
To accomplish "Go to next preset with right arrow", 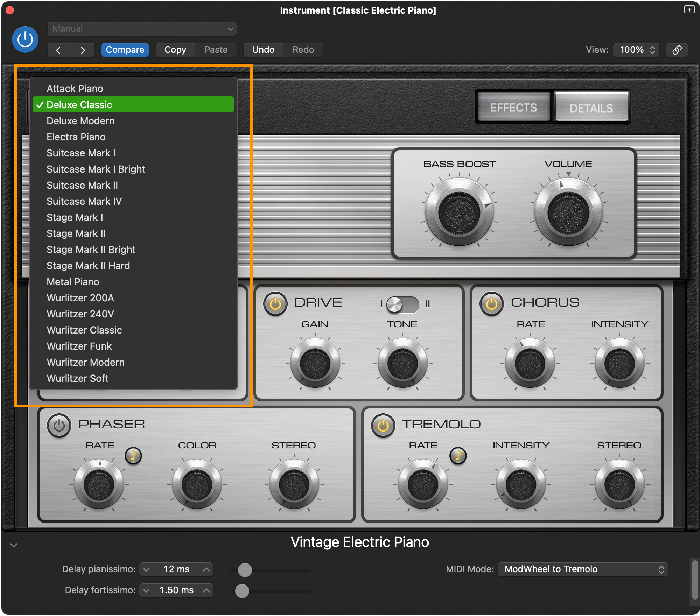I will coord(83,50).
